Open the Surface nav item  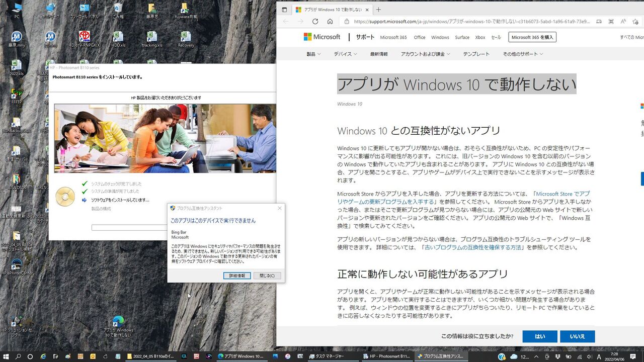coord(462,37)
